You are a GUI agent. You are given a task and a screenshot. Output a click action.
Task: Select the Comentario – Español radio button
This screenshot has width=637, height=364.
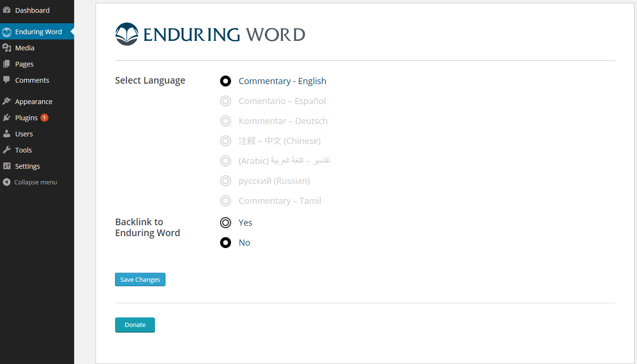[225, 101]
